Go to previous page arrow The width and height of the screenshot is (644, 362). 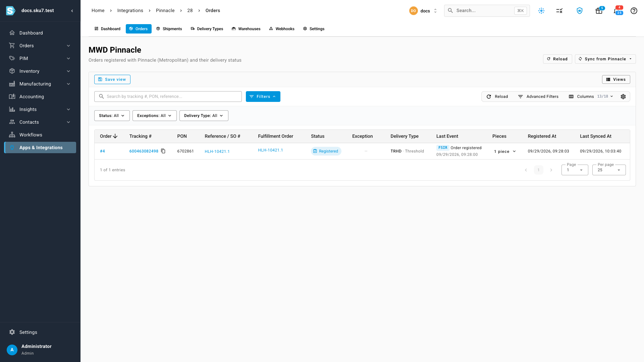pyautogui.click(x=526, y=170)
